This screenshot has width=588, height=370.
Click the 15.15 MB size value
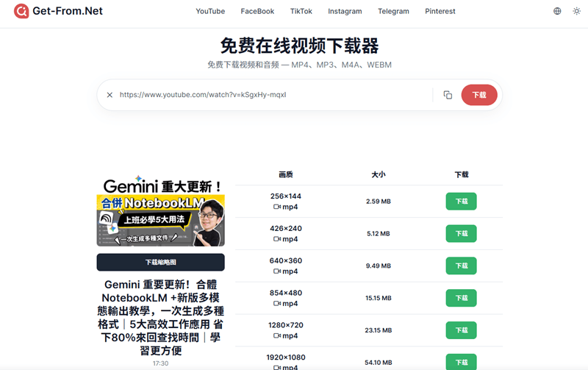point(379,299)
